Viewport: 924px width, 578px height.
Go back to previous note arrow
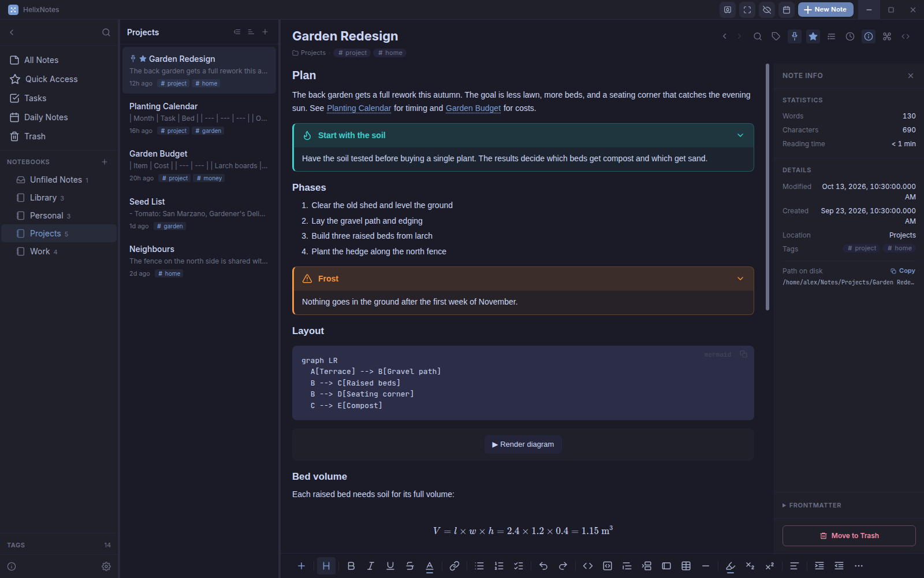pos(725,36)
